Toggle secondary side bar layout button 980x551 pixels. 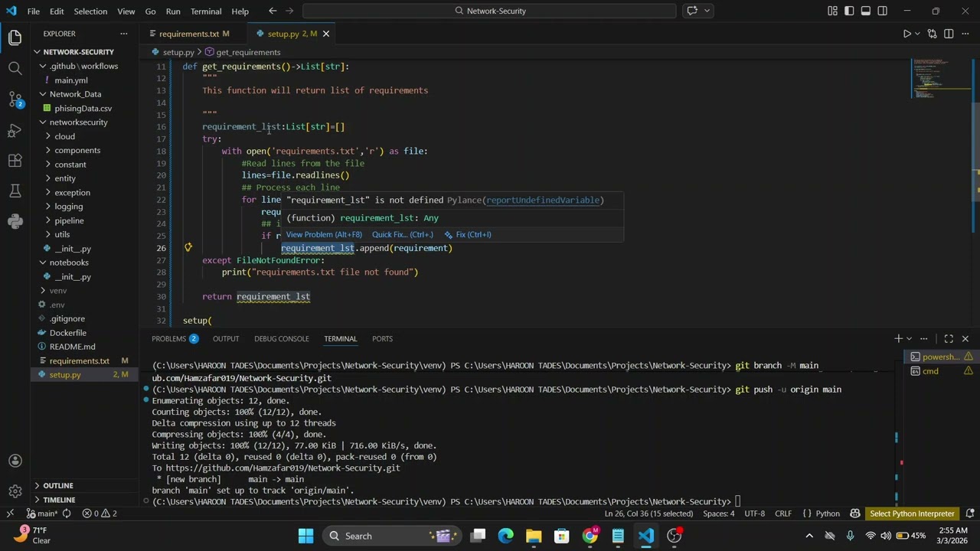tap(883, 11)
